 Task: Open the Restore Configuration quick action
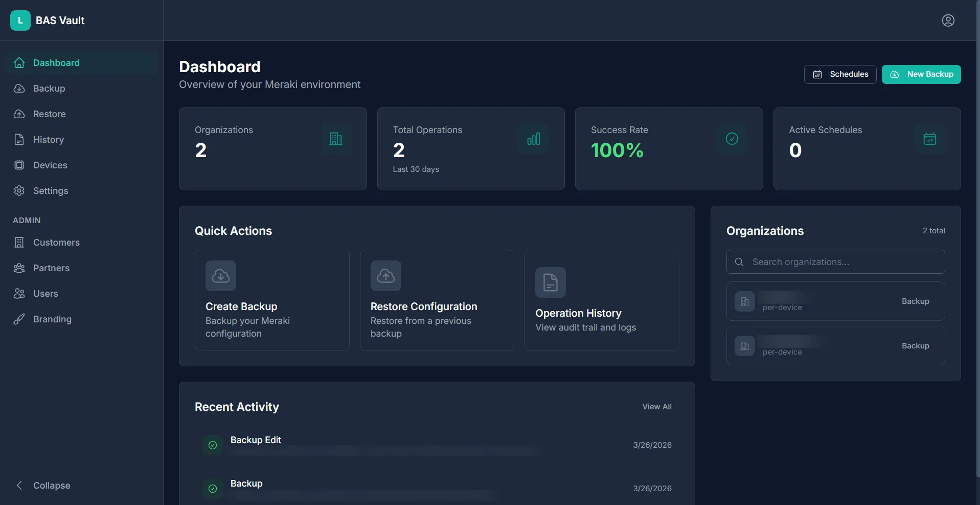[437, 300]
